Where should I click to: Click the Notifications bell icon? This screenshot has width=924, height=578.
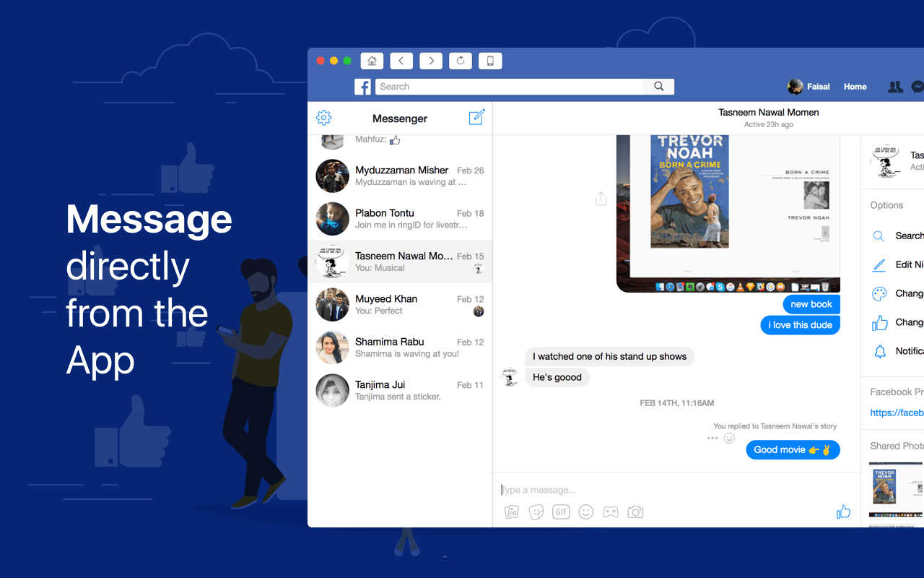pyautogui.click(x=879, y=352)
